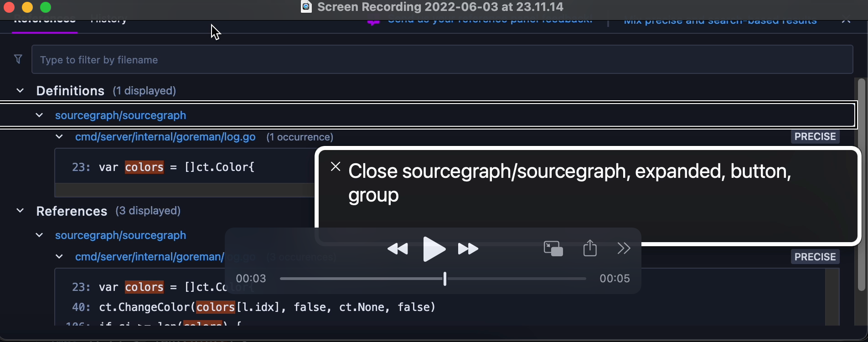This screenshot has height=342, width=868.
Task: Click PRECISE badge in Definitions
Action: 815,137
